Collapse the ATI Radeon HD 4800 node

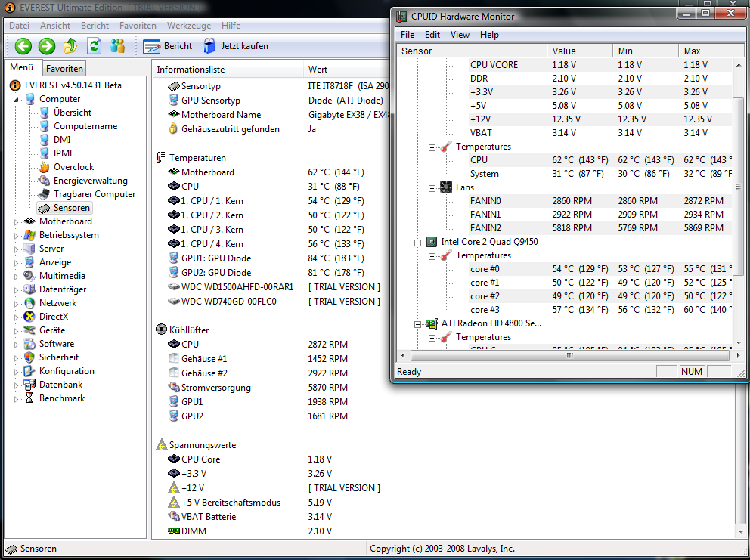point(417,324)
